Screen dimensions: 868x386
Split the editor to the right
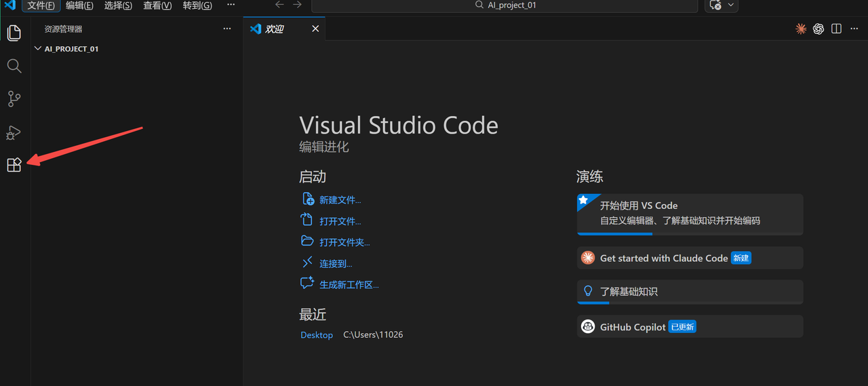836,28
